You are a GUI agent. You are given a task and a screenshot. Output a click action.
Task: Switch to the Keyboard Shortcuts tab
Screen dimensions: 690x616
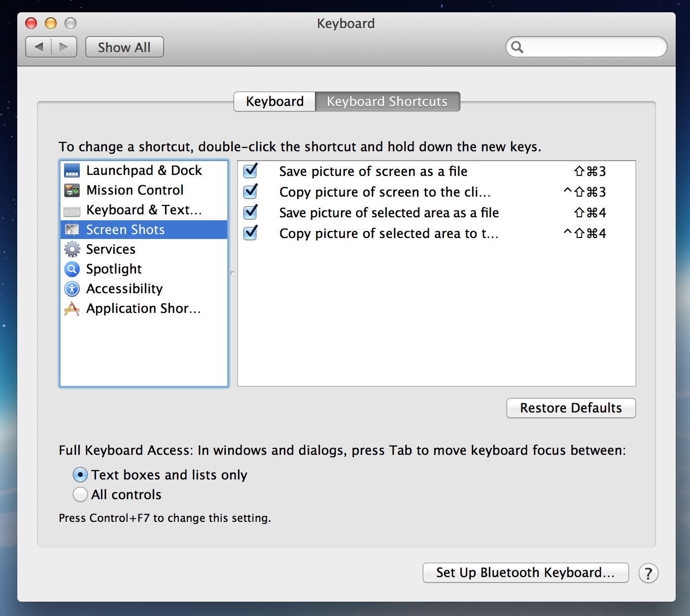click(387, 102)
